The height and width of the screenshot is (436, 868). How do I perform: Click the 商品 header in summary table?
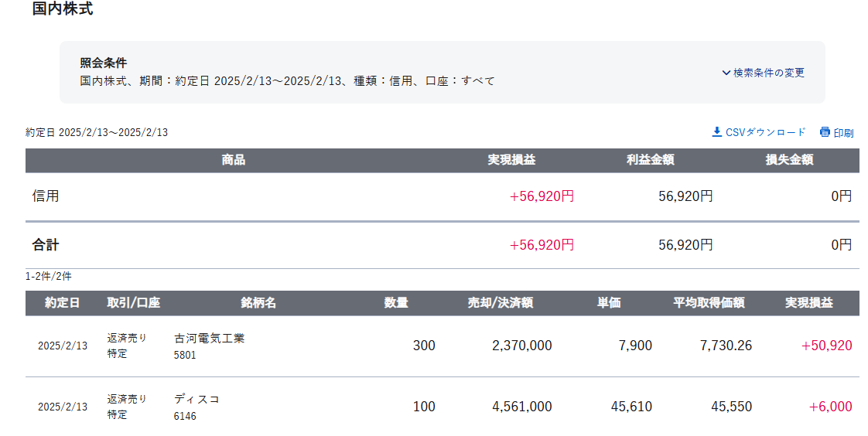[x=233, y=160]
